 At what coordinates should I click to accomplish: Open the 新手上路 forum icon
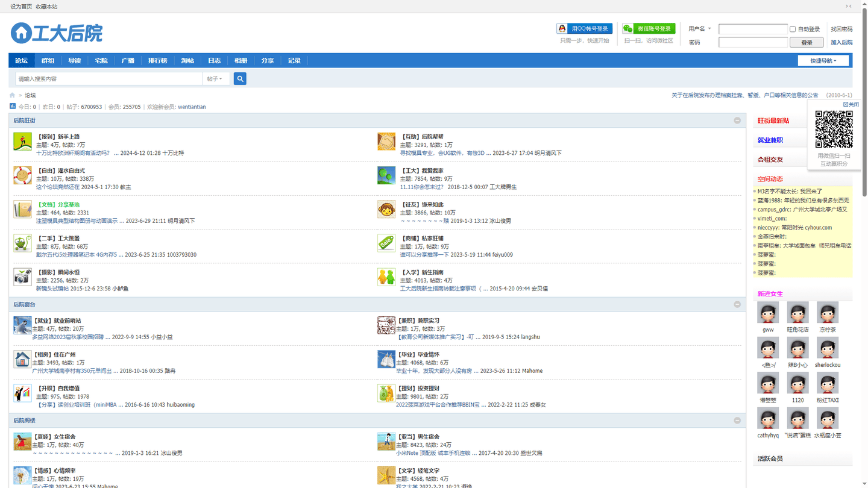click(22, 142)
